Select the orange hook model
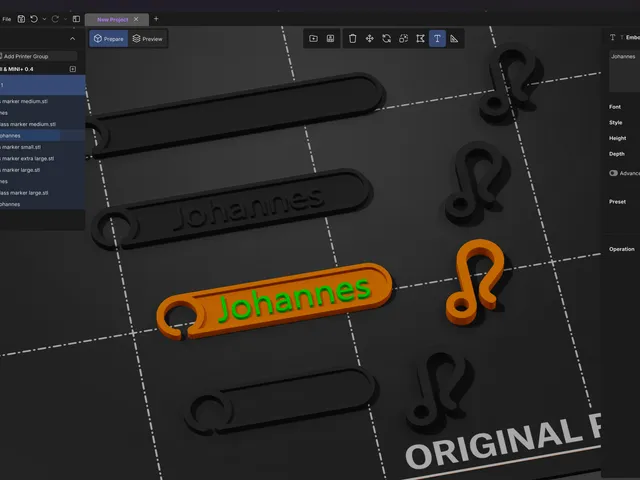Image resolution: width=640 pixels, height=480 pixels. [x=475, y=281]
